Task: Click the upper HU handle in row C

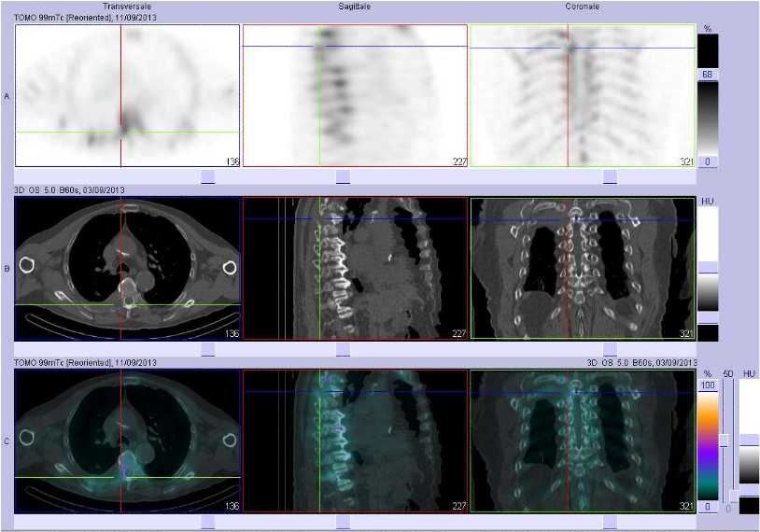Action: click(750, 440)
